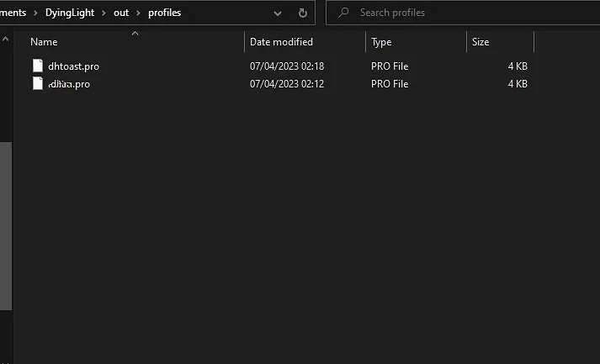The width and height of the screenshot is (600, 364).
Task: Refresh the profiles folder view
Action: [x=303, y=13]
